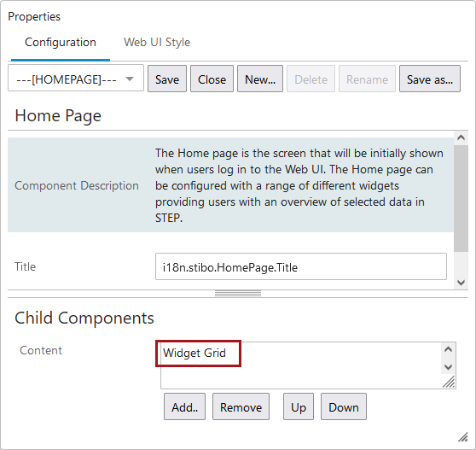Click the horizontal splitter handle above Child Components

pos(238,293)
